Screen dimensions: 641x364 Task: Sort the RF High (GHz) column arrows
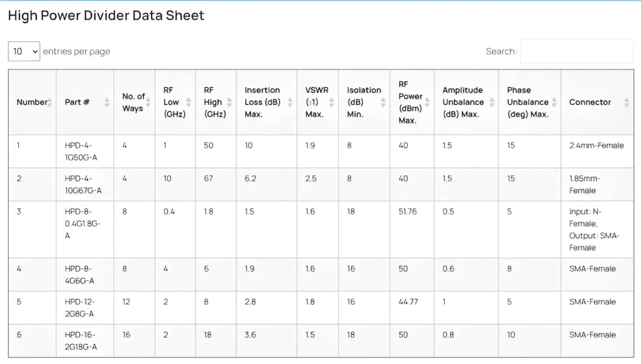point(229,102)
